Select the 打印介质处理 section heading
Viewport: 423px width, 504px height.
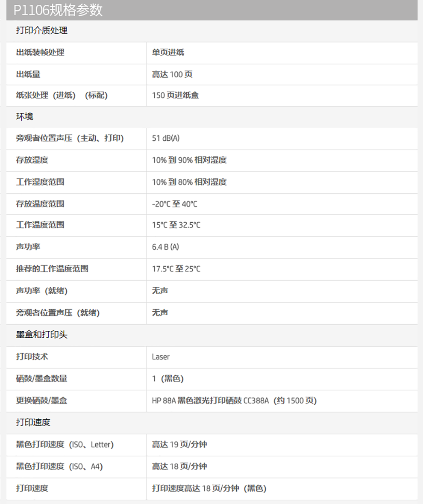[x=42, y=30]
